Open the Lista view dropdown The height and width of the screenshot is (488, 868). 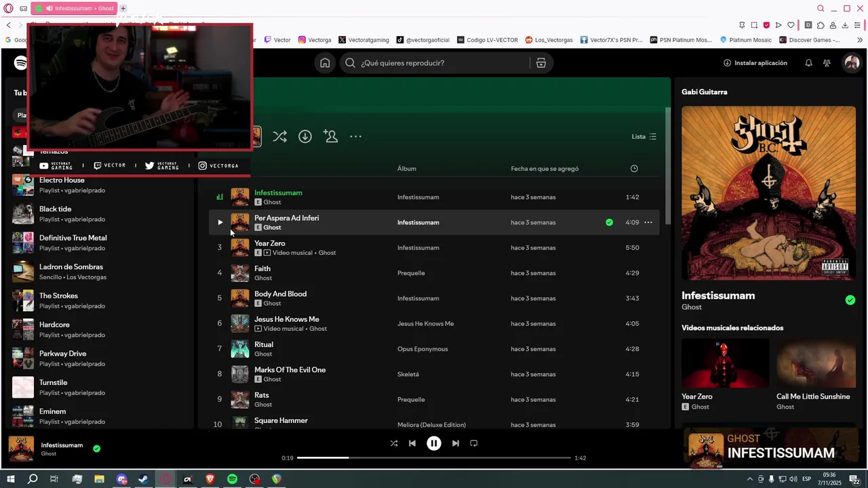pos(644,136)
